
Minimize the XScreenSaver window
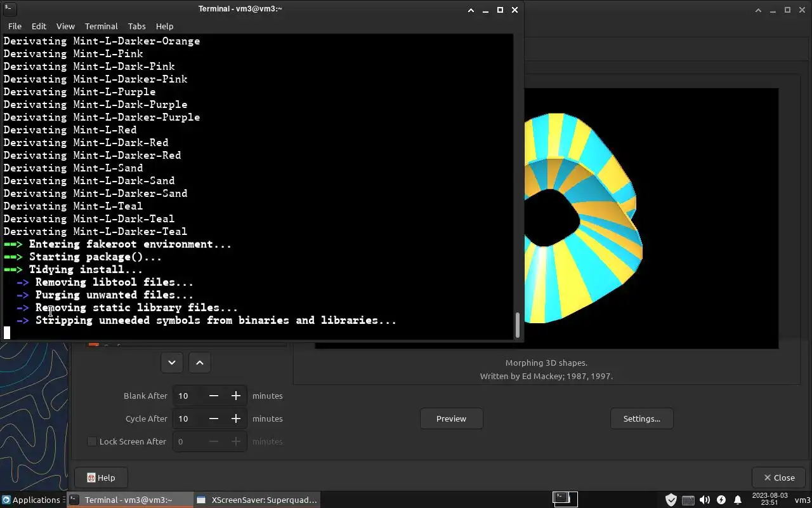(773, 10)
